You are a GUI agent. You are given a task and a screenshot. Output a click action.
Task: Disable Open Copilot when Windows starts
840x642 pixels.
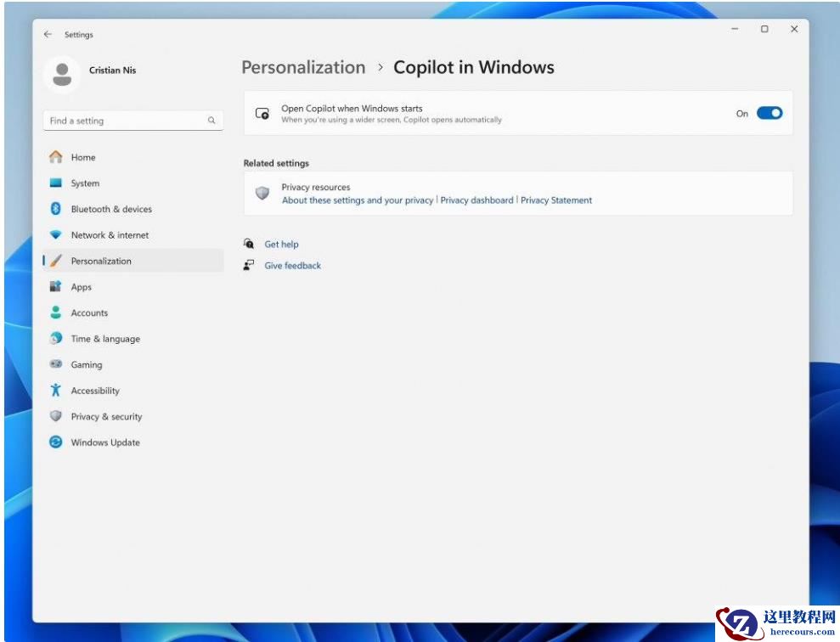coord(769,111)
